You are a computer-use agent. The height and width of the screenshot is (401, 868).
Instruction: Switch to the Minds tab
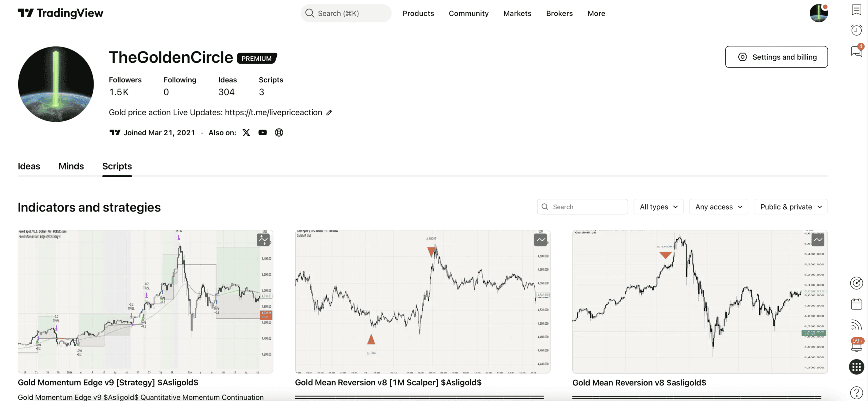click(71, 166)
